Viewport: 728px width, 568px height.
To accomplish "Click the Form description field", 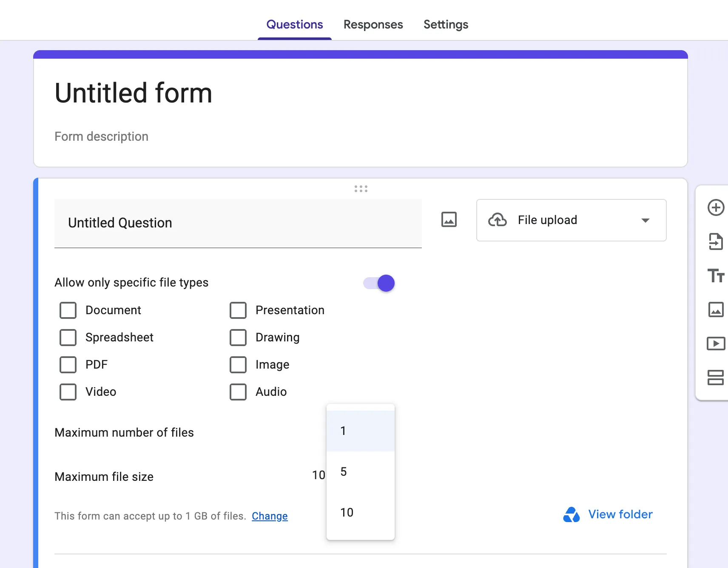I will pyautogui.click(x=101, y=136).
